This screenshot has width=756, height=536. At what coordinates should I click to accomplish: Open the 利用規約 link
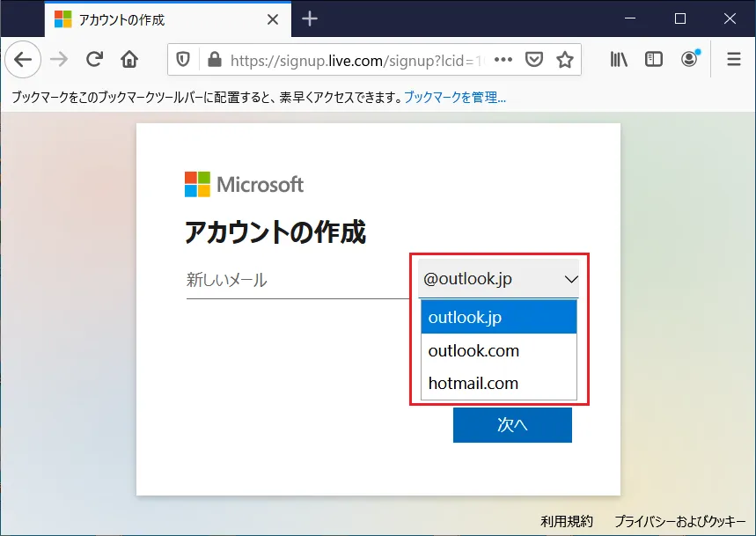567,521
